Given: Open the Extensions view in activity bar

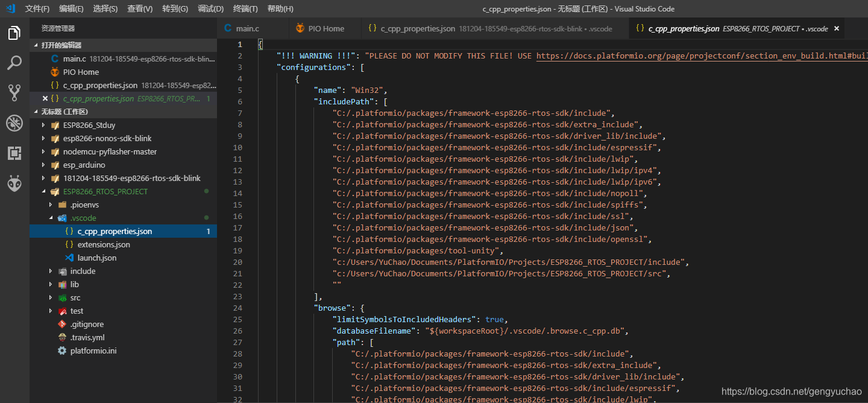Looking at the screenshot, I should point(14,153).
